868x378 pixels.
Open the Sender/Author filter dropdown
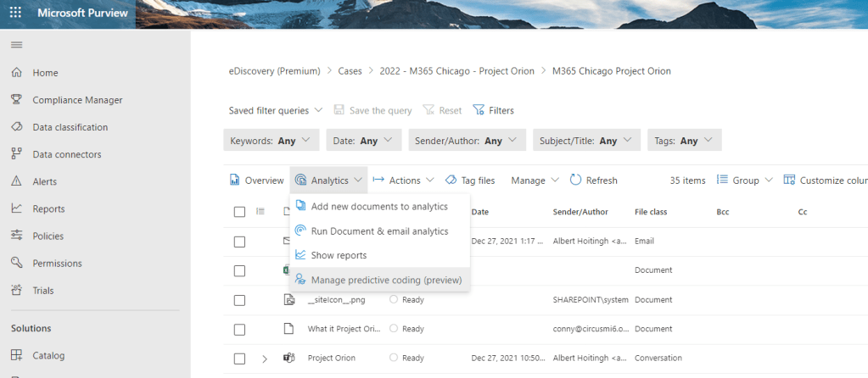[467, 141]
